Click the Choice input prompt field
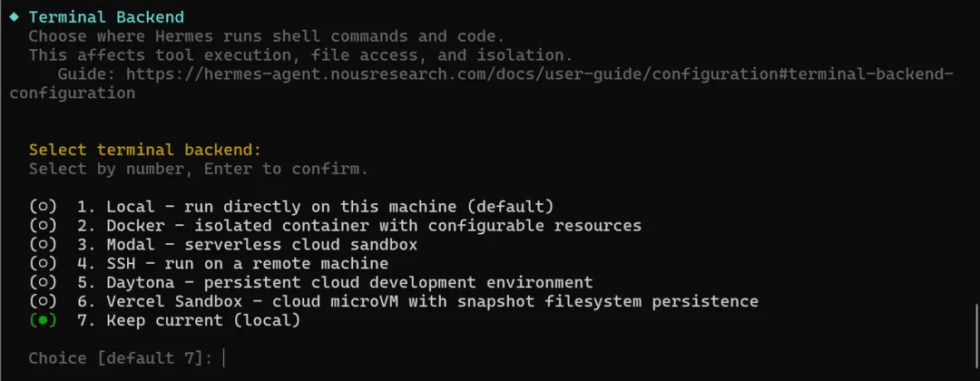The image size is (980, 381). pyautogui.click(x=126, y=358)
